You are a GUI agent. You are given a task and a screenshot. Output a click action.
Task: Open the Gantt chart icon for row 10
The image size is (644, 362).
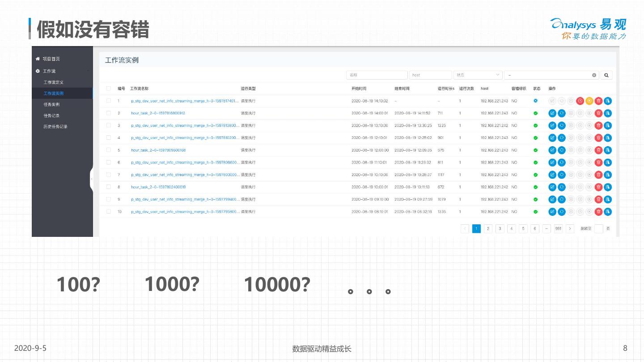608,212
